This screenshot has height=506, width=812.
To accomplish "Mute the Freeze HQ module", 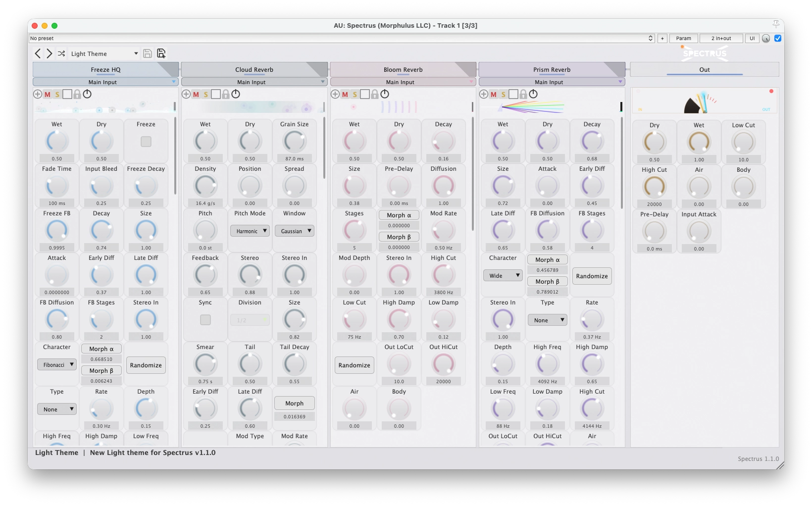I will pos(48,94).
